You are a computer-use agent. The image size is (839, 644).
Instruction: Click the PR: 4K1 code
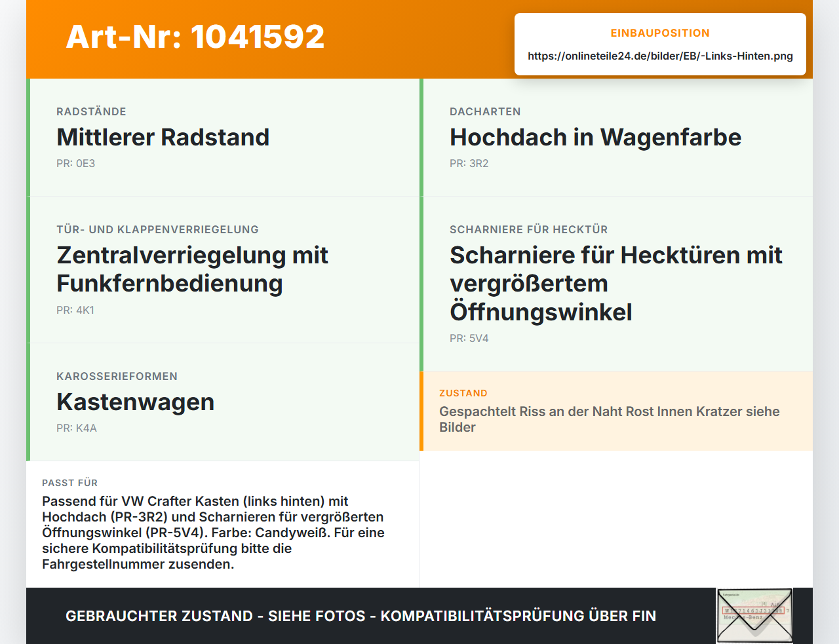(x=75, y=310)
